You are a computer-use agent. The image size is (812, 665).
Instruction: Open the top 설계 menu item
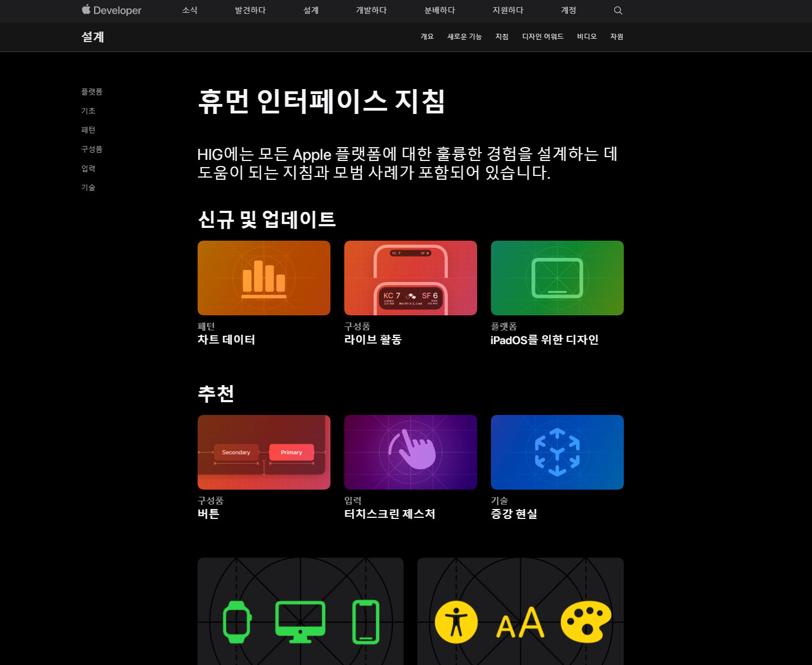[311, 11]
